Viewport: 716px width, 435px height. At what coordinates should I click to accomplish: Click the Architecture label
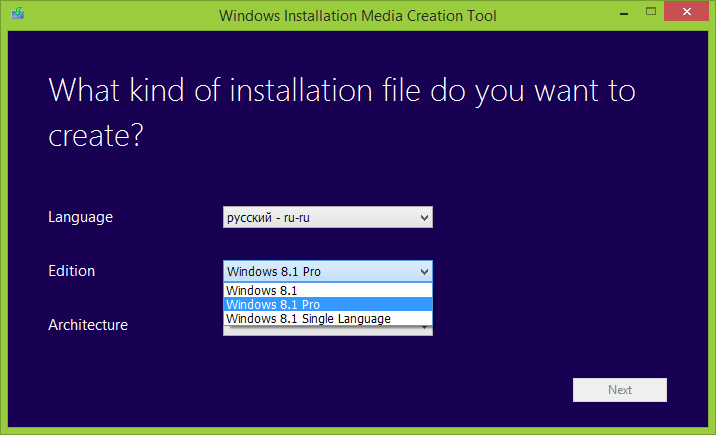(x=88, y=325)
